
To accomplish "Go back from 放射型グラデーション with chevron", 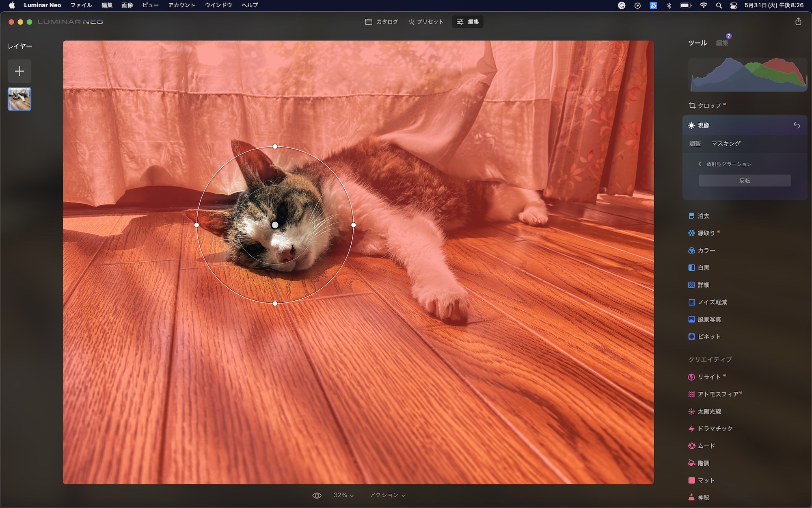I will [x=700, y=164].
